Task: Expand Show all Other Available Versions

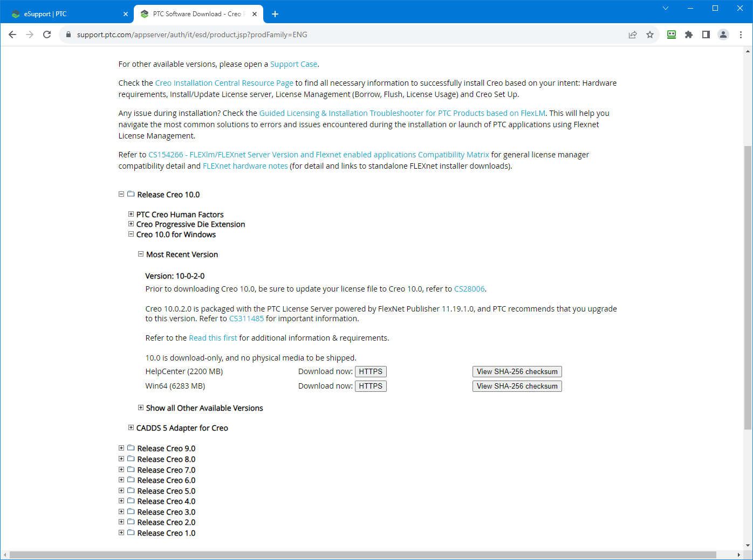Action: [x=141, y=407]
